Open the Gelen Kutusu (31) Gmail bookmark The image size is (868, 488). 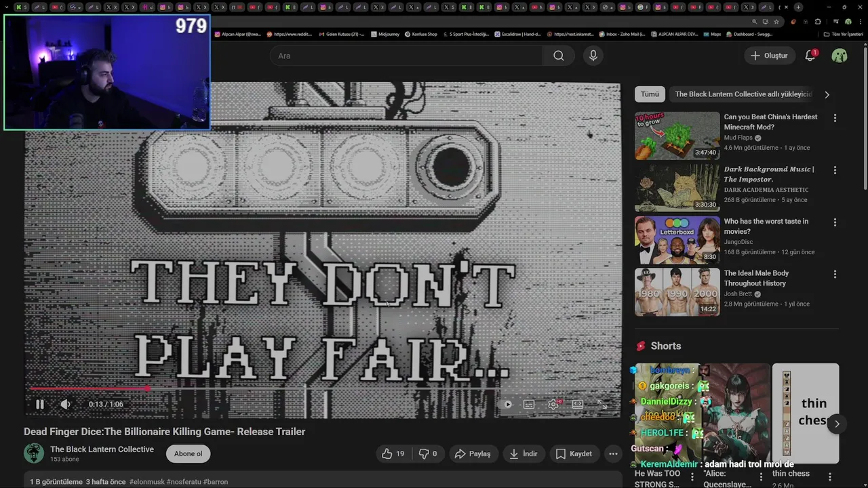[x=340, y=34]
